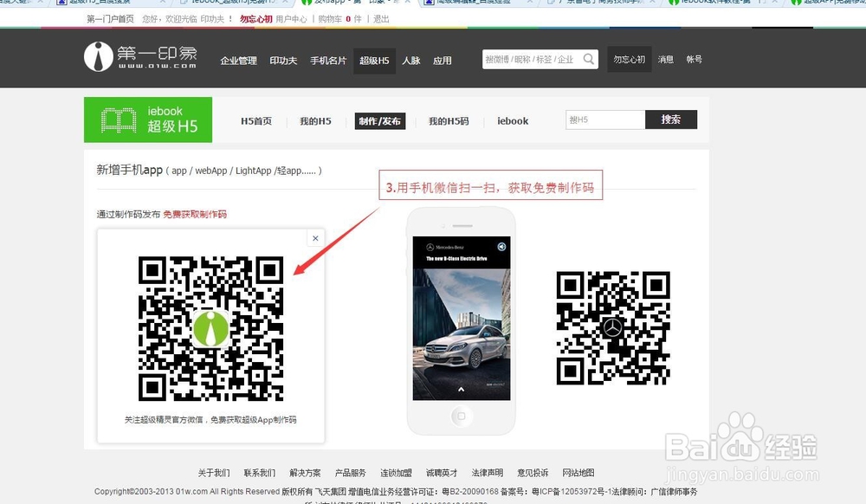The image size is (866, 504).
Task: Click the magnifier search icon in header
Action: point(589,59)
